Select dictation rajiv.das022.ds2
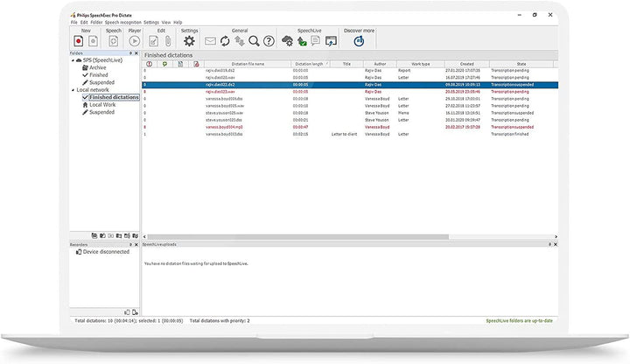 pyautogui.click(x=350, y=85)
